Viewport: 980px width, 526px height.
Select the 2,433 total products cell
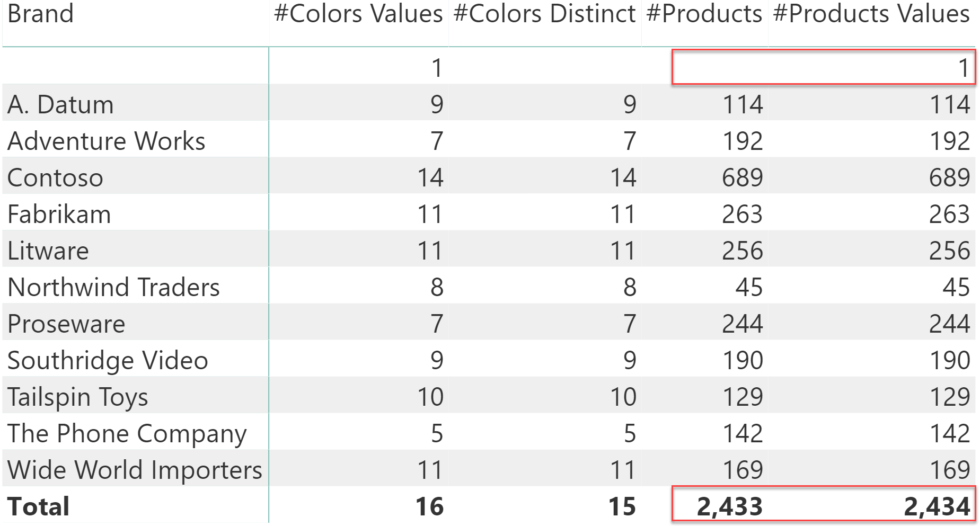(730, 506)
